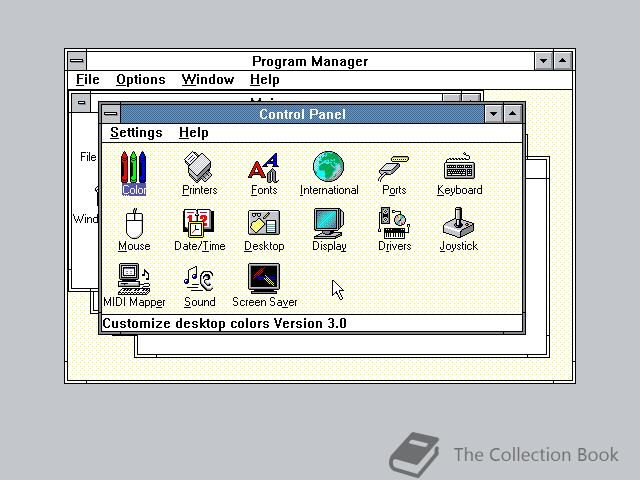Image resolution: width=640 pixels, height=480 pixels.
Task: Open the Printers icon
Action: pyautogui.click(x=199, y=172)
